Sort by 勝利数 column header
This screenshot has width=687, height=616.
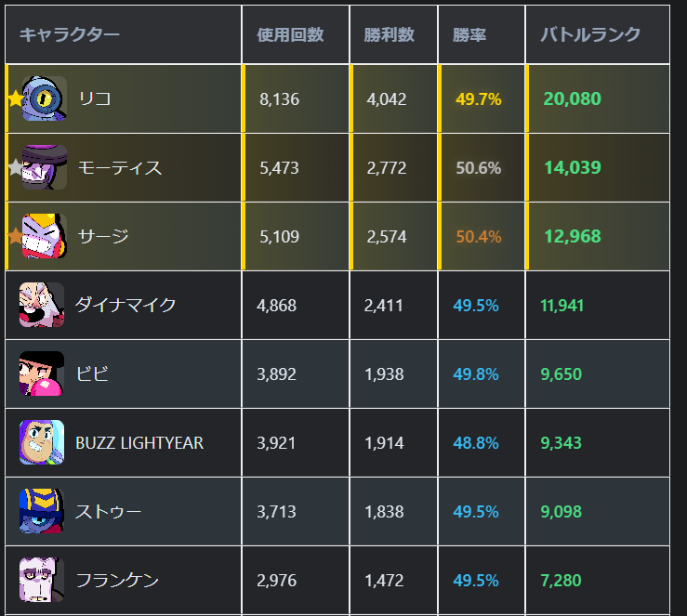coord(389,34)
